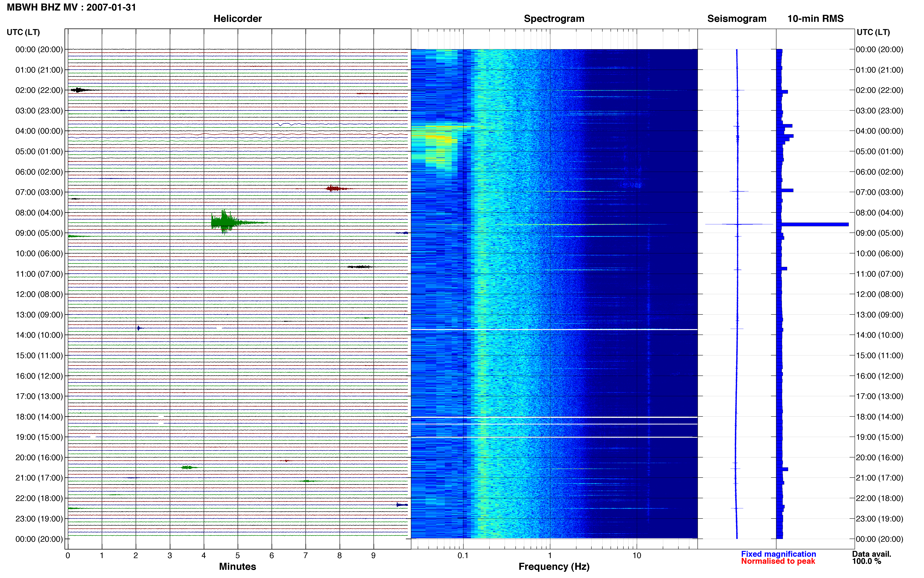Click '23:00 (19:00)' on the left time axis
The image size is (924, 578).
[39, 518]
